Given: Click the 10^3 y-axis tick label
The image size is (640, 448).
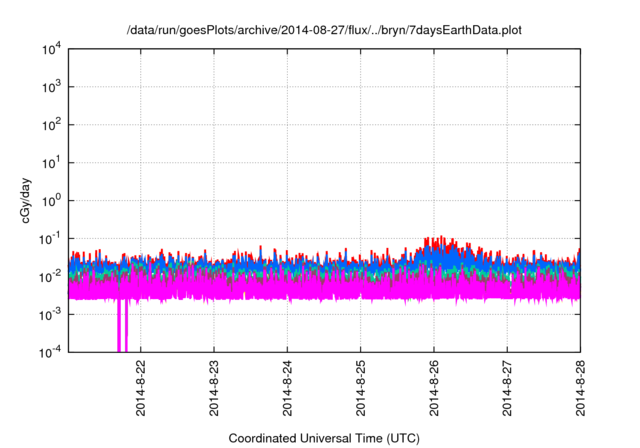Looking at the screenshot, I should pyautogui.click(x=52, y=87).
